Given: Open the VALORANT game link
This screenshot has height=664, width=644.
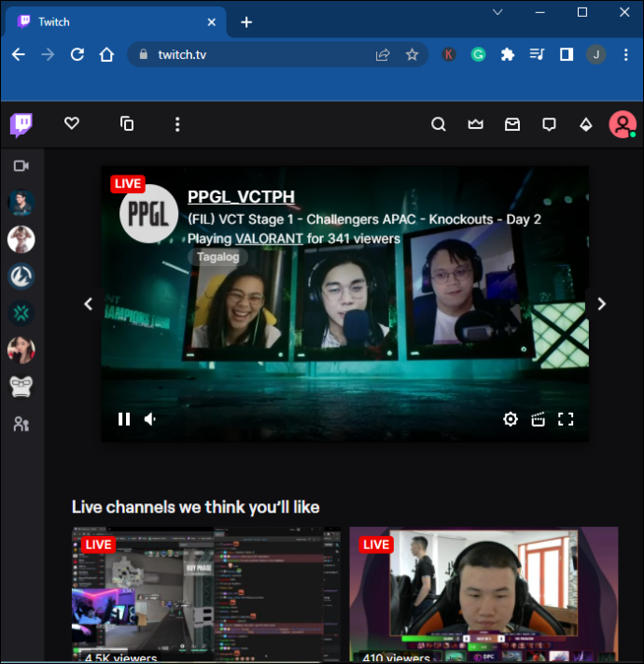Looking at the screenshot, I should click(x=269, y=239).
